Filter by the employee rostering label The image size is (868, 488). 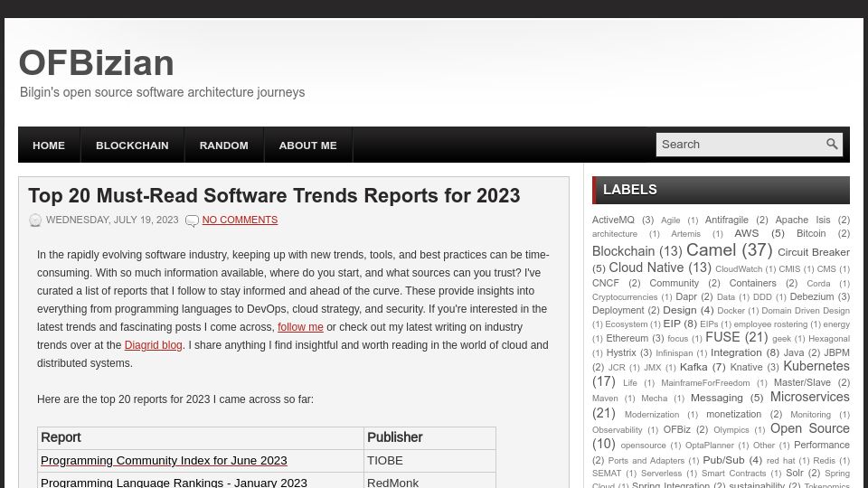[770, 324]
